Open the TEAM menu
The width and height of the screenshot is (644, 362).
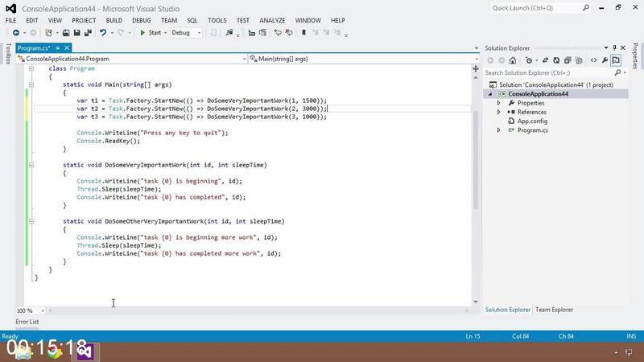[x=169, y=20]
